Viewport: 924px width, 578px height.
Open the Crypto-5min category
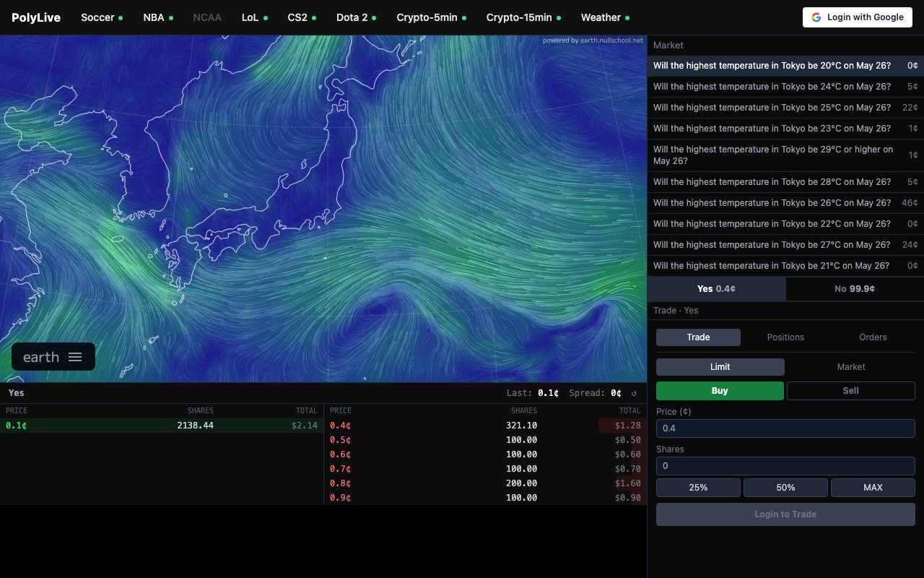point(431,17)
